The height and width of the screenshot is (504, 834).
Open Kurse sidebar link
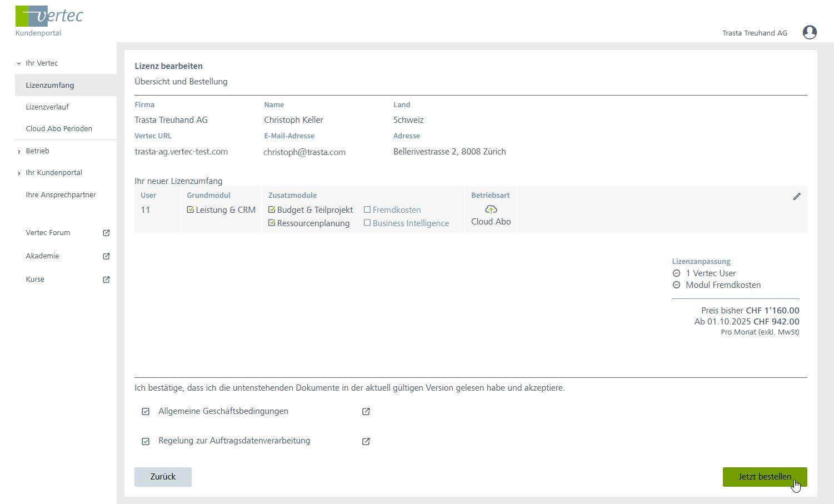35,279
